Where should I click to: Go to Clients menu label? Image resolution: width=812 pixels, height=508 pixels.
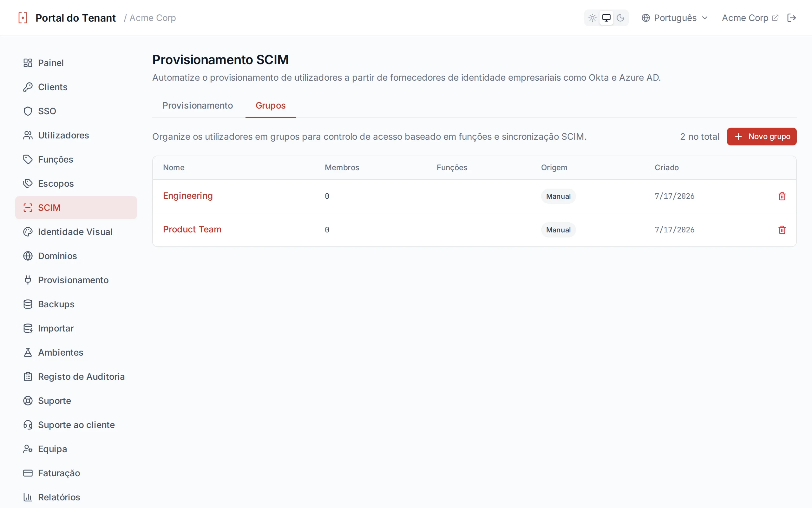point(53,87)
